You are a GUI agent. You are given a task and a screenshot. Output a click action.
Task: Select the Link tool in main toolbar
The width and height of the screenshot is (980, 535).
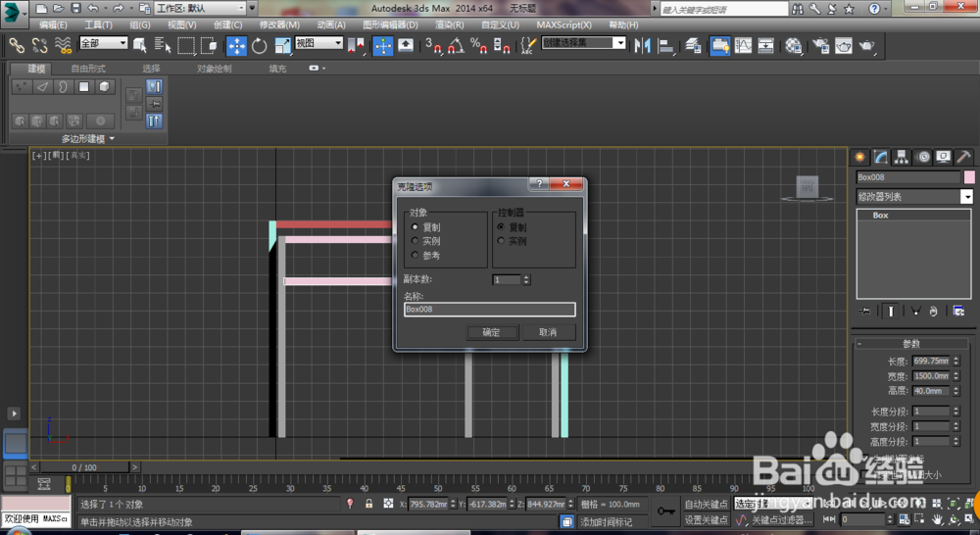pos(17,45)
